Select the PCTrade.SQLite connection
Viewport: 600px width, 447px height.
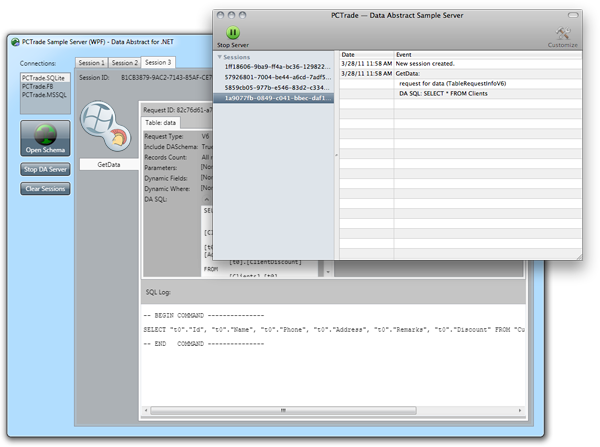(x=45, y=78)
